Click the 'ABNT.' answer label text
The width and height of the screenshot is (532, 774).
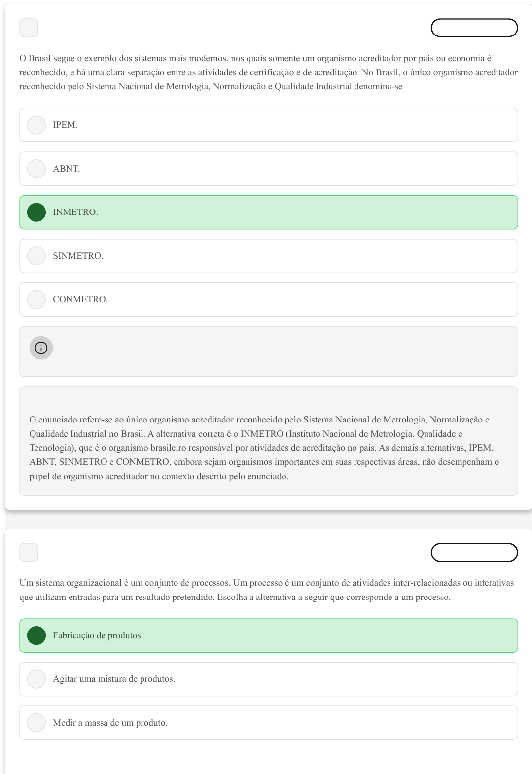click(x=67, y=169)
